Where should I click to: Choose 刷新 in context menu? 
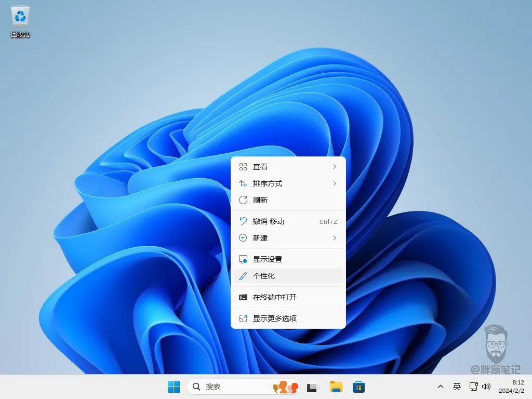pos(288,200)
